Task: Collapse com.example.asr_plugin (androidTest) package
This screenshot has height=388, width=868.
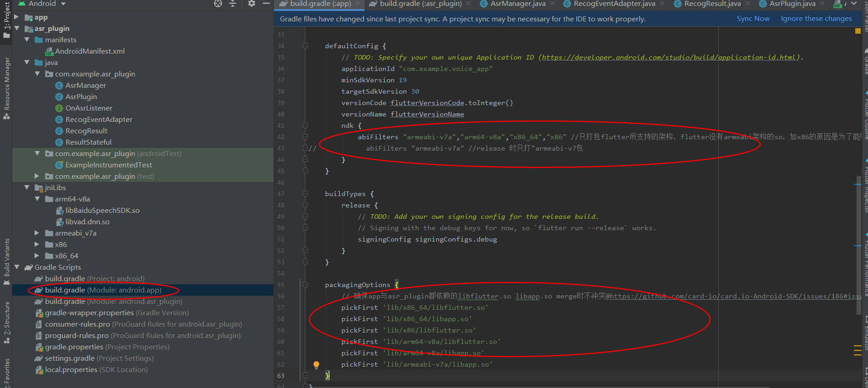Action: pyautogui.click(x=37, y=153)
